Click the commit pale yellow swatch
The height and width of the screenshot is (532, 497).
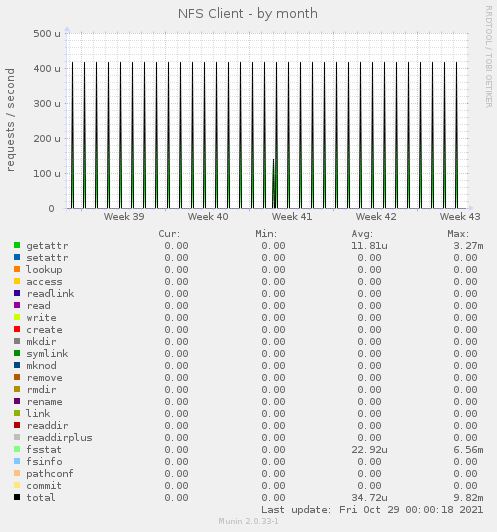coord(17,485)
